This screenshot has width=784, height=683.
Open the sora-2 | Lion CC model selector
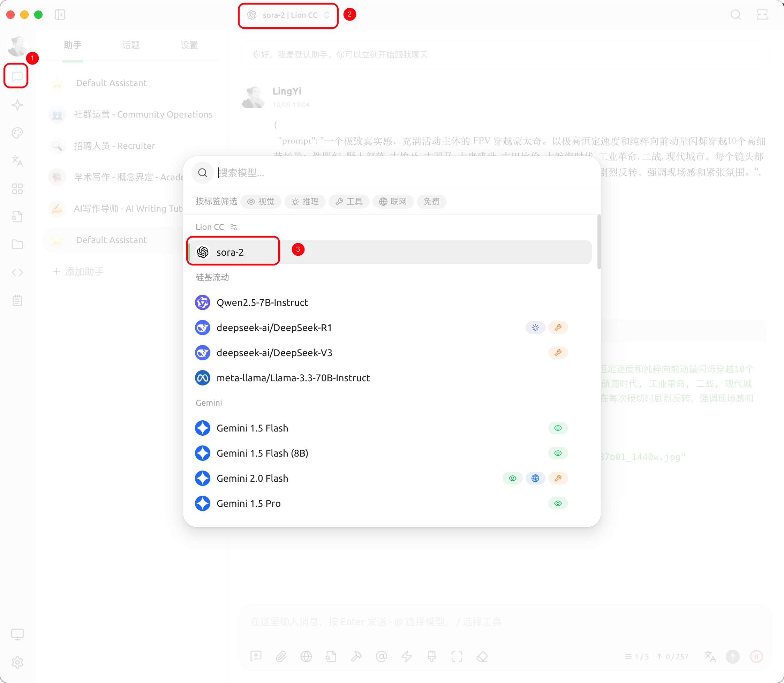288,15
